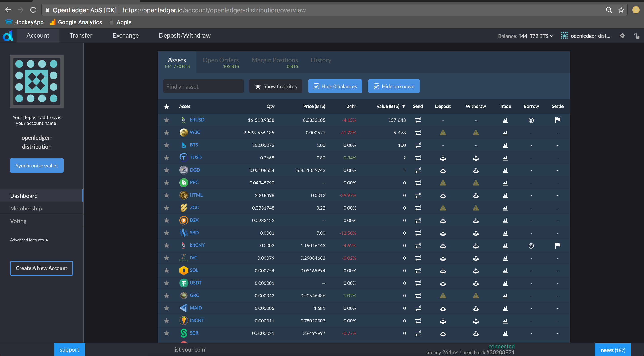The width and height of the screenshot is (644, 356).
Task: Click the SBD withdraw icon
Action: click(475, 233)
